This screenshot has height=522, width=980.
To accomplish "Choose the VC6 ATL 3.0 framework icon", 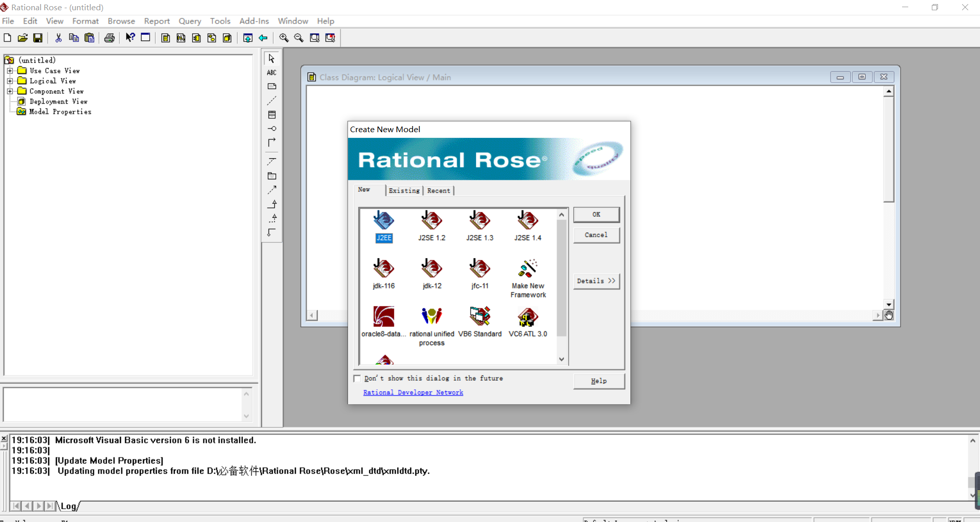I will 528,322.
